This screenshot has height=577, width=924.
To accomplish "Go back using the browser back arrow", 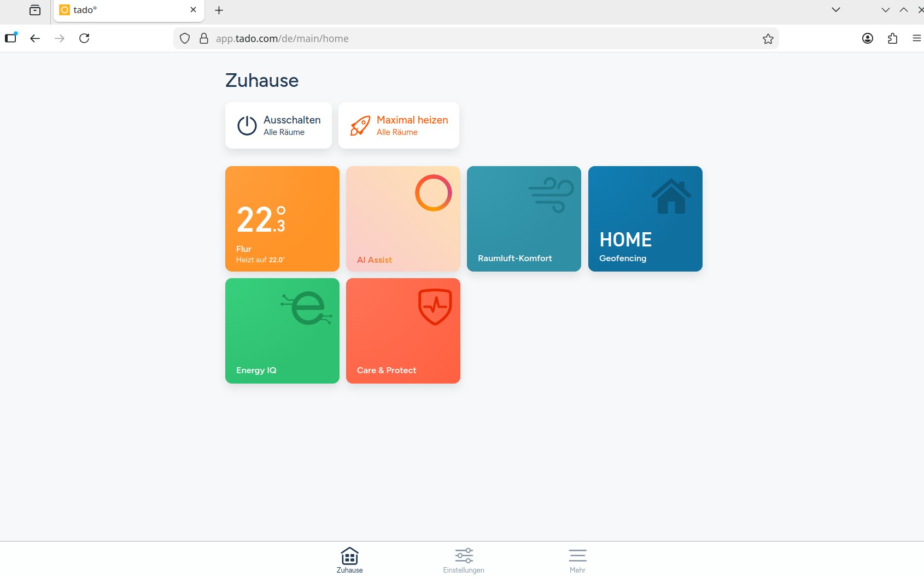I will coord(35,38).
